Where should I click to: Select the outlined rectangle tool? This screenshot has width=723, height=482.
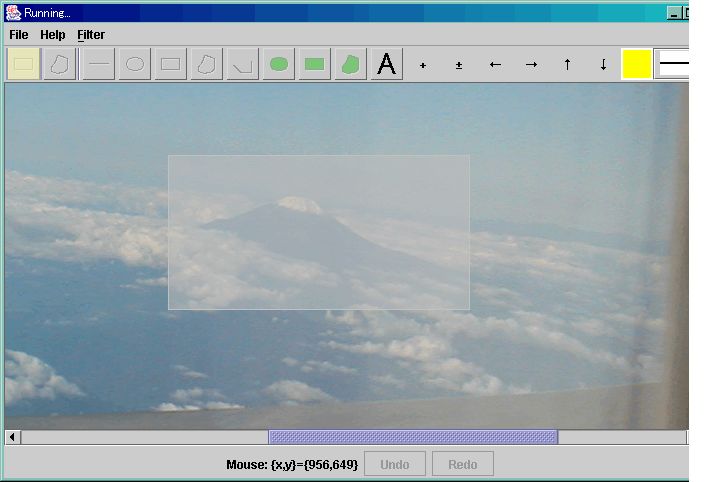click(x=171, y=64)
